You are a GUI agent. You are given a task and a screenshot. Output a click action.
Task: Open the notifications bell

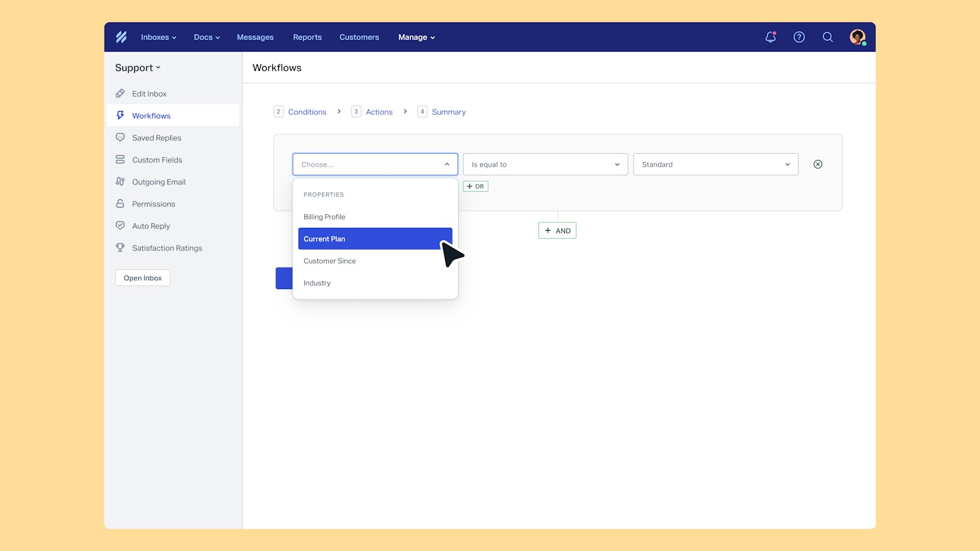coord(770,37)
